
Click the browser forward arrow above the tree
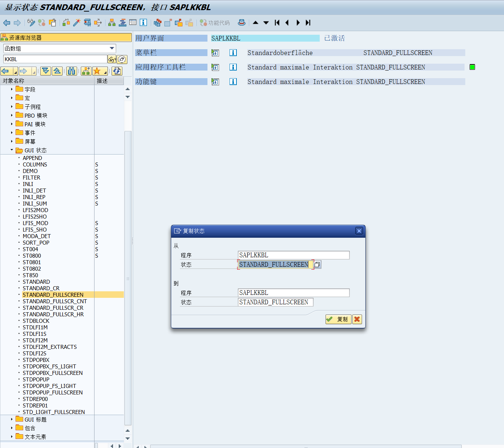point(23,71)
